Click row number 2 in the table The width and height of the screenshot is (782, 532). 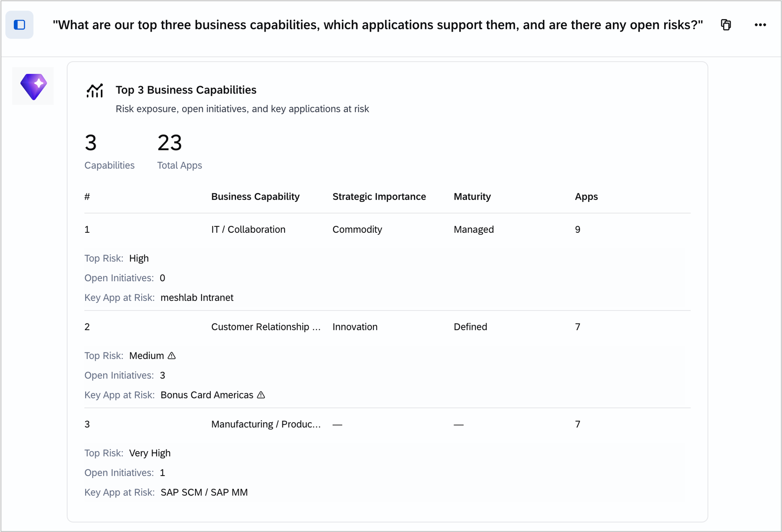click(87, 327)
